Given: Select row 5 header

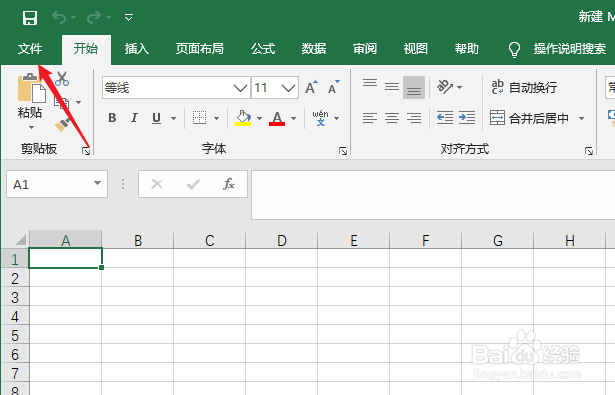Looking at the screenshot, I should pyautogui.click(x=15, y=335).
